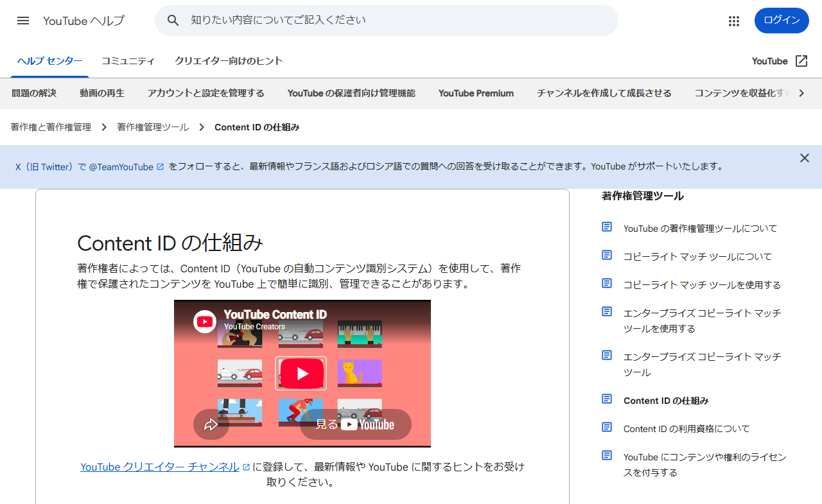Click the YouTube link at top right
The width and height of the screenshot is (822, 504).
[769, 61]
